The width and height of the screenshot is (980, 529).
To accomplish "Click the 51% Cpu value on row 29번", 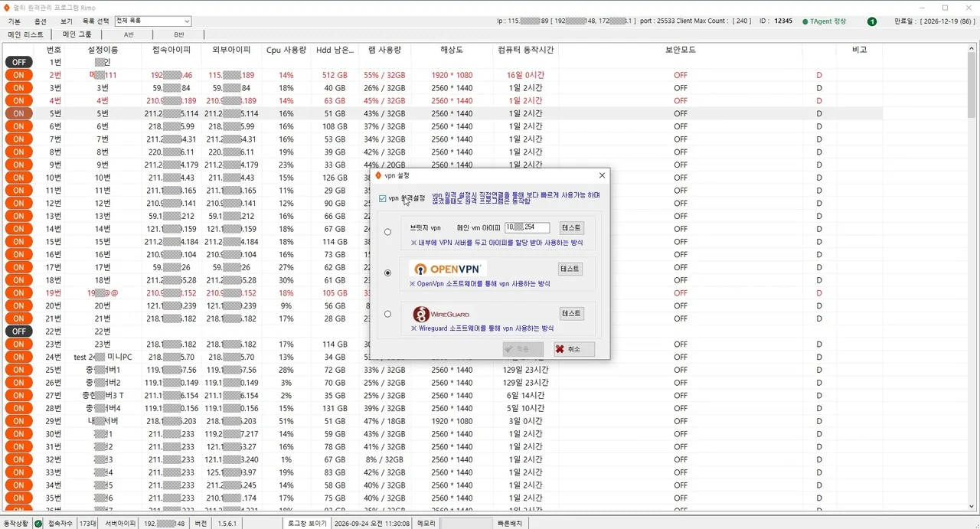I will (x=286, y=421).
